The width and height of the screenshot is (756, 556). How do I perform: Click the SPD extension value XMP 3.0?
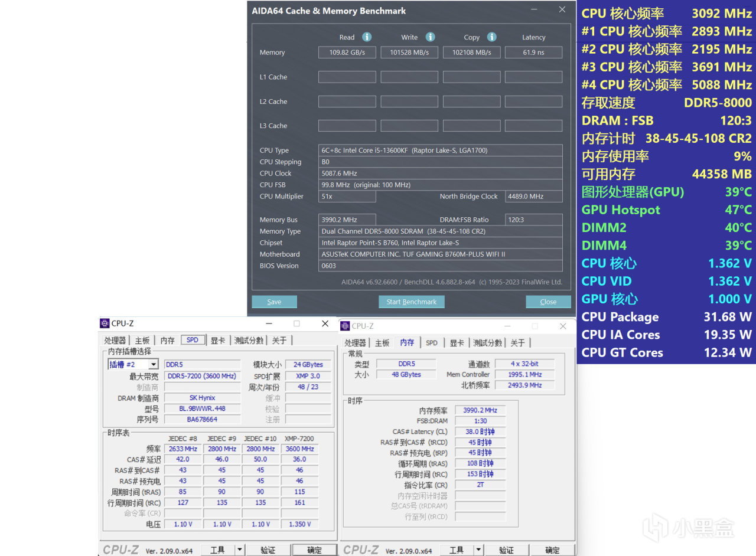(x=309, y=376)
